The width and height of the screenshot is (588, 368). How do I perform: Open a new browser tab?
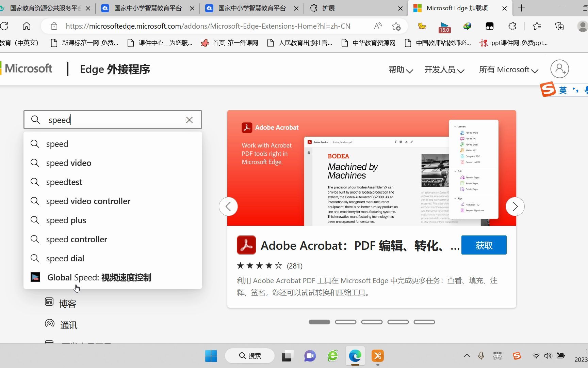[521, 8]
